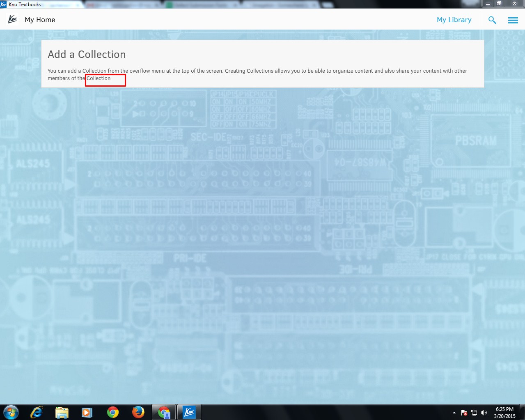Click the Kno logo in the header
The width and height of the screenshot is (525, 420).
13,19
